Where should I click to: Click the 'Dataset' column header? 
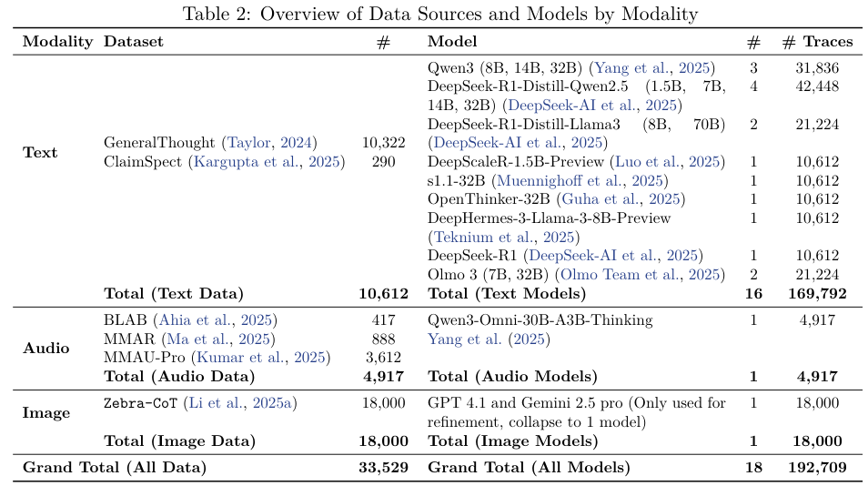pos(134,42)
